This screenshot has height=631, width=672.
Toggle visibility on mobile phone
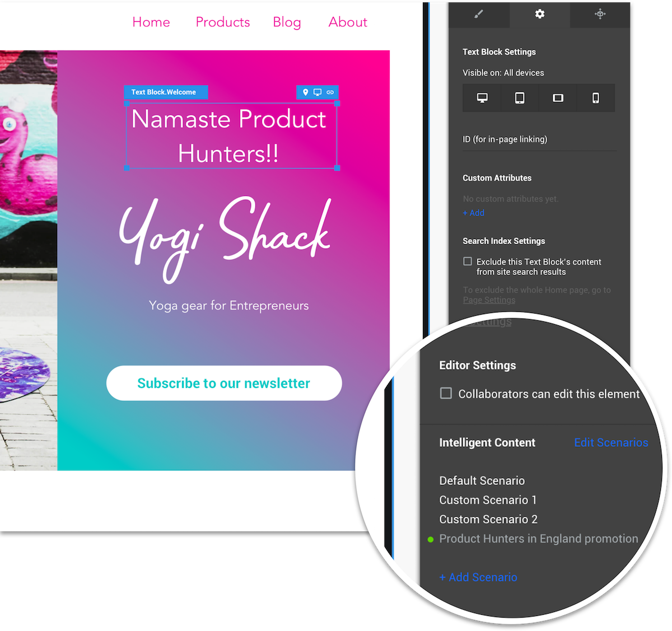tap(595, 98)
